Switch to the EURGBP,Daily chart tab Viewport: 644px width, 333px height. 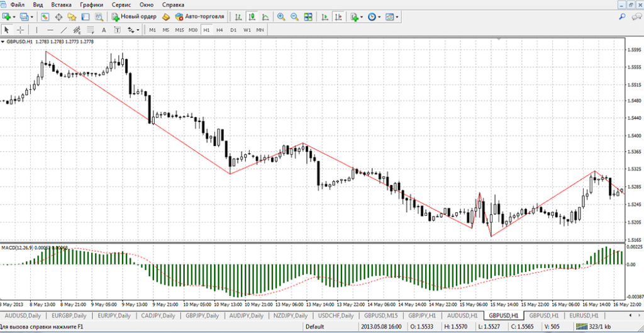point(69,316)
